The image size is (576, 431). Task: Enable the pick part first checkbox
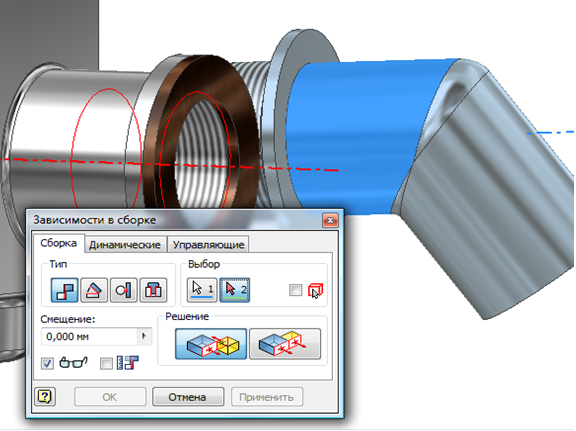click(x=295, y=290)
